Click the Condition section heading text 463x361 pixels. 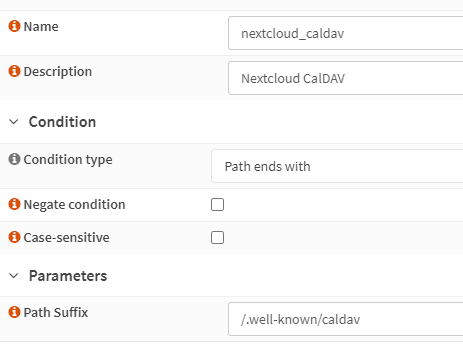[62, 122]
